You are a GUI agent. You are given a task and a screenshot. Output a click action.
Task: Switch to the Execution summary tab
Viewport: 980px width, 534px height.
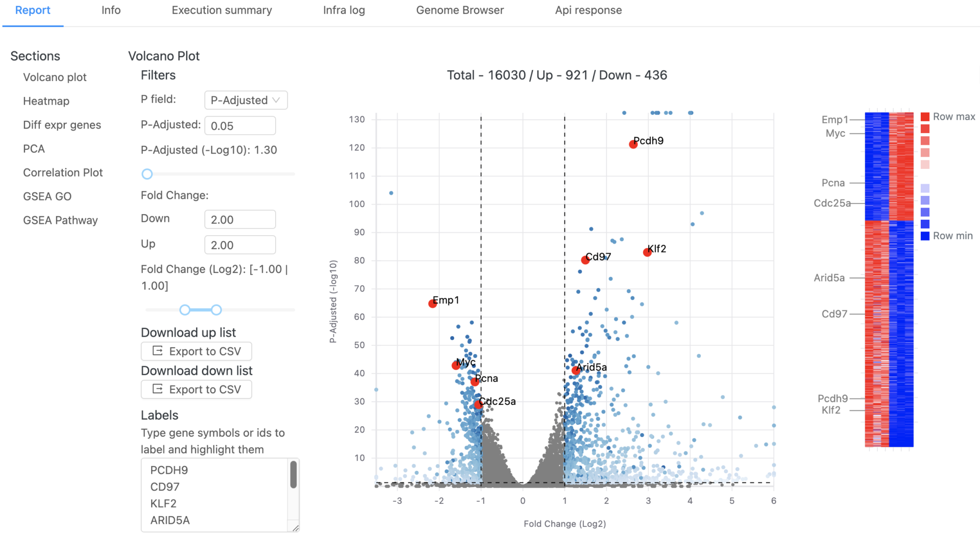click(x=222, y=10)
